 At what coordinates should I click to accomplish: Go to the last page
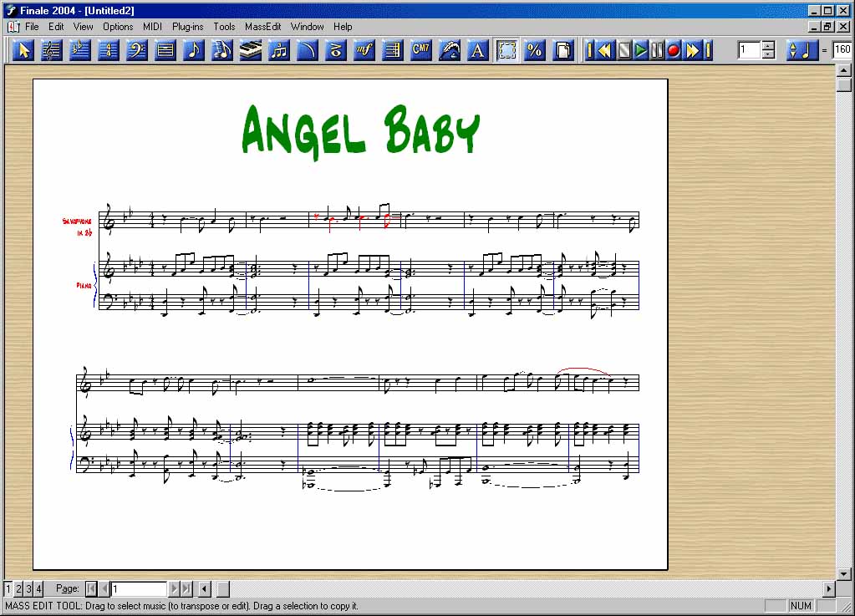tap(187, 588)
